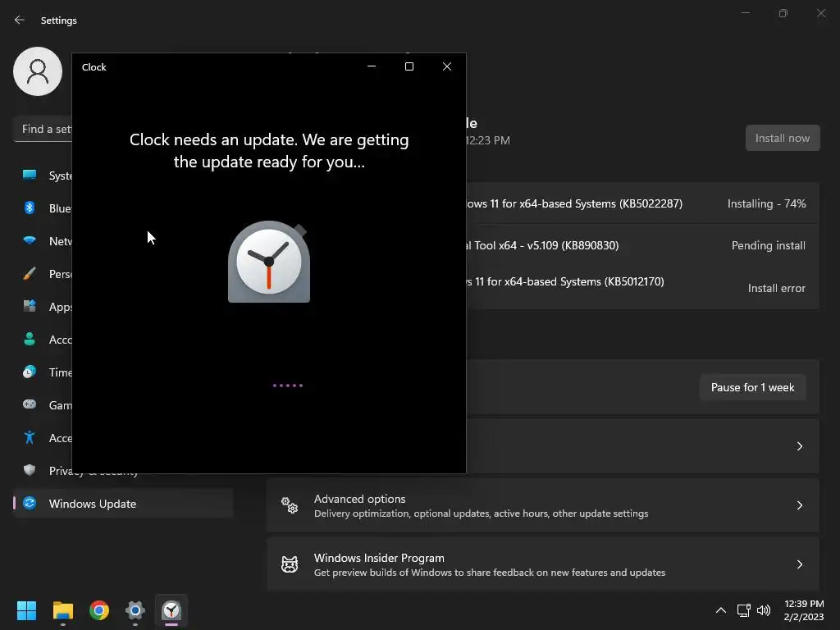
Task: Select the Personalization paintbrush icon
Action: tap(30, 274)
